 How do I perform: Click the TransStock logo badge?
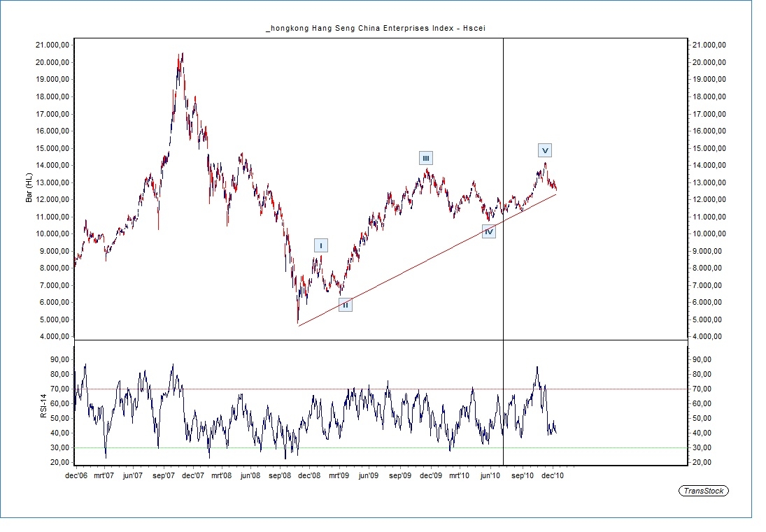[704, 491]
